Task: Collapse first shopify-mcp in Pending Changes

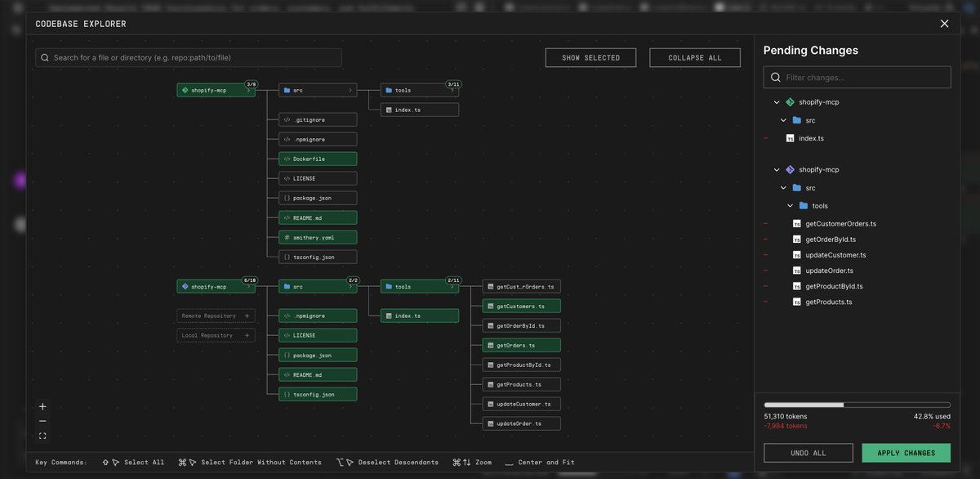Action: coord(777,102)
